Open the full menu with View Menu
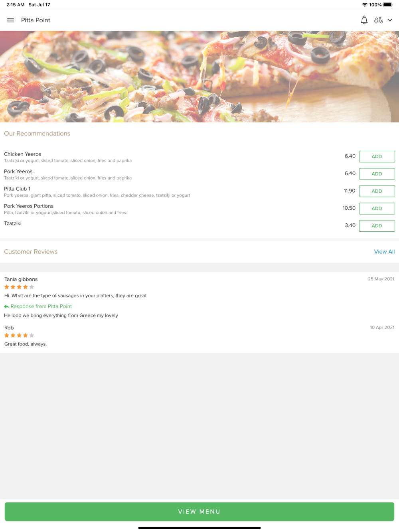Viewport: 399px width, 532px height. pos(199,512)
